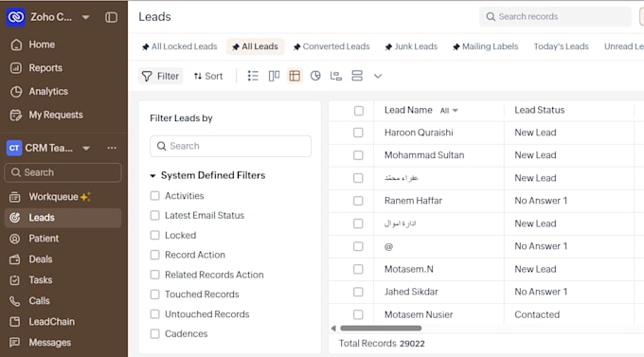
Task: Switch to All Locked Leads tab
Action: [x=180, y=46]
